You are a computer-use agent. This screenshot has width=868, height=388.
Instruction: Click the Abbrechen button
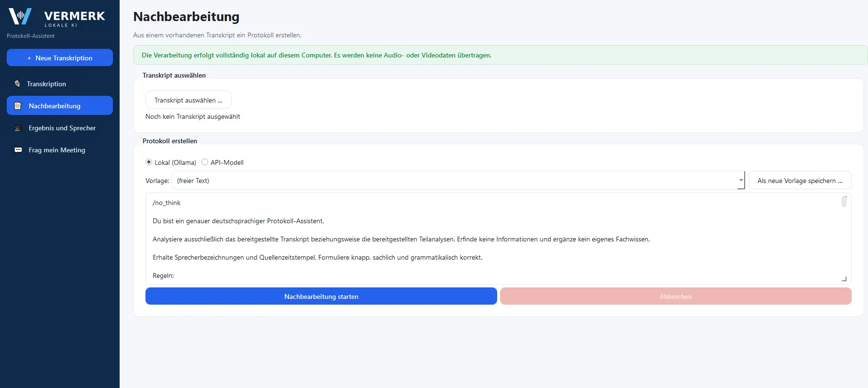tap(676, 296)
